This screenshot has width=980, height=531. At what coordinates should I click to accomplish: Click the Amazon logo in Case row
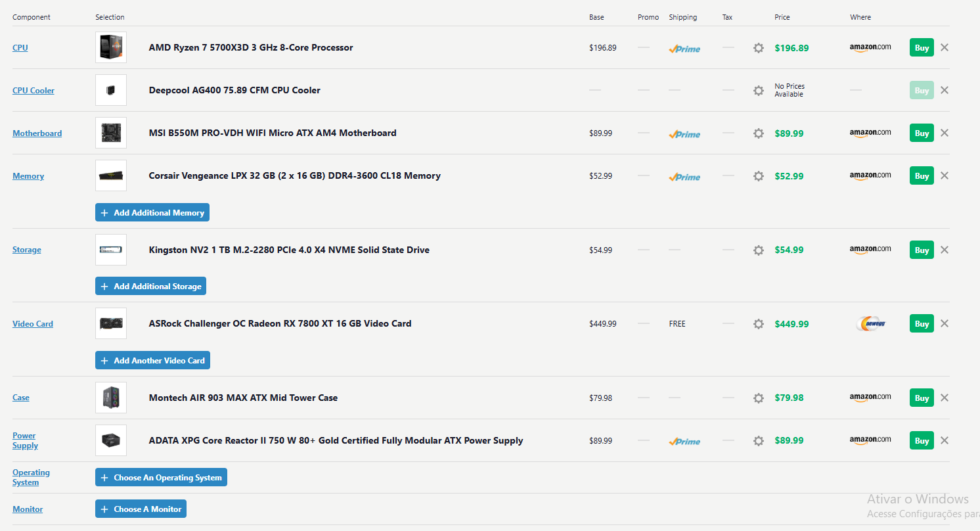tap(870, 398)
